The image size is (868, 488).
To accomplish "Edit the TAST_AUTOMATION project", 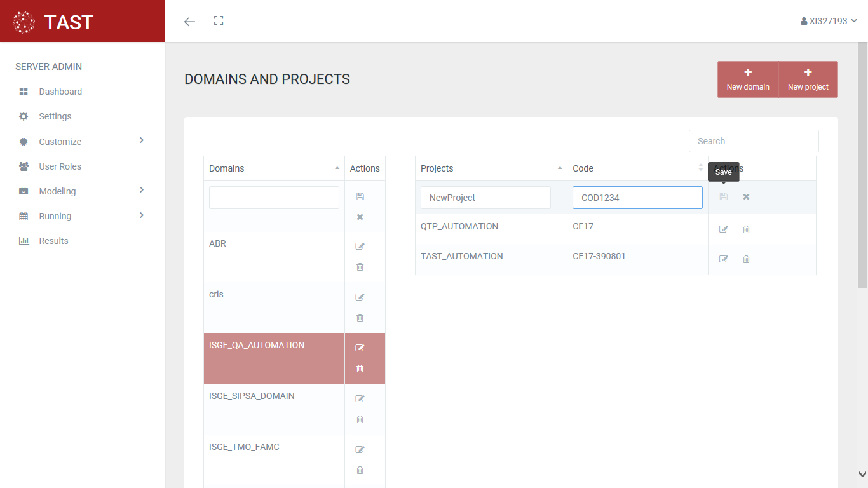I will tap(723, 259).
